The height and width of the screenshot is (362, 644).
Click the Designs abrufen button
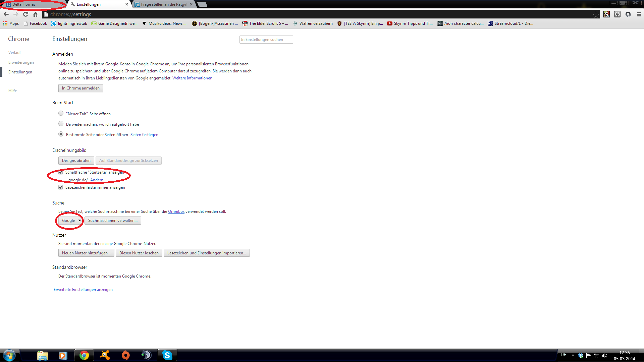76,161
